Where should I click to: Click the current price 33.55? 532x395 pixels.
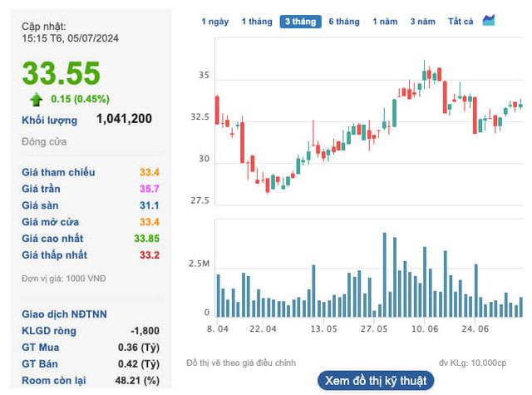[61, 73]
